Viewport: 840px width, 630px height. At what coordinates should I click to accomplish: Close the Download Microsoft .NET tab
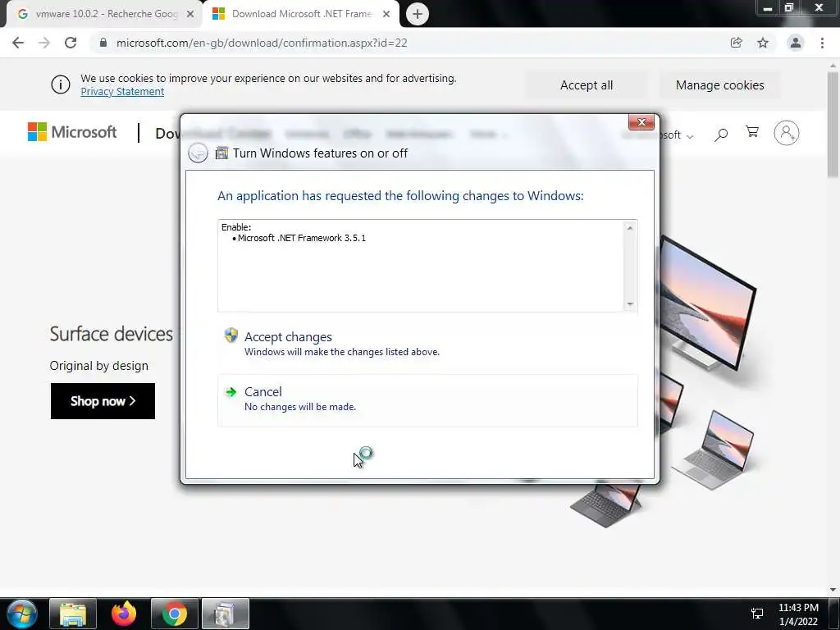coord(386,15)
